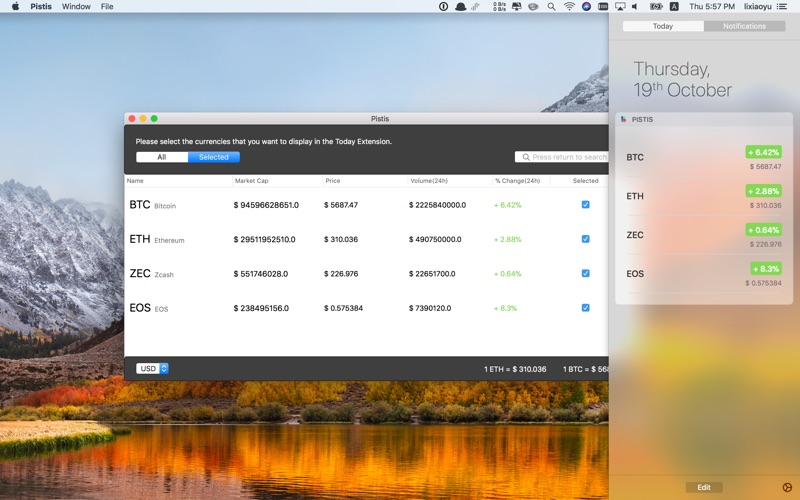Open the AirPlay display menu
Image resolution: width=800 pixels, height=500 pixels.
[620, 7]
